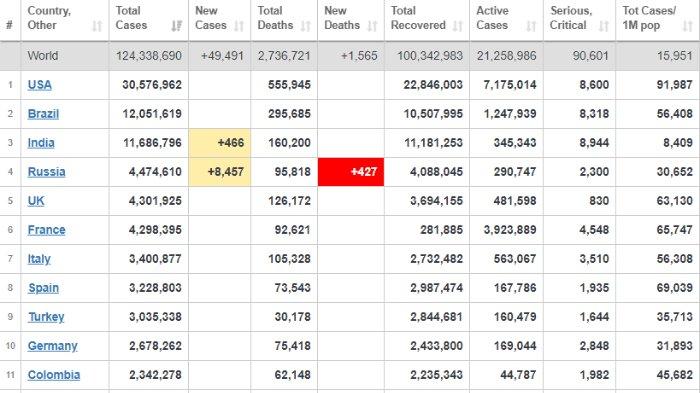
Task: Select India active cases 345,343
Action: pos(515,143)
